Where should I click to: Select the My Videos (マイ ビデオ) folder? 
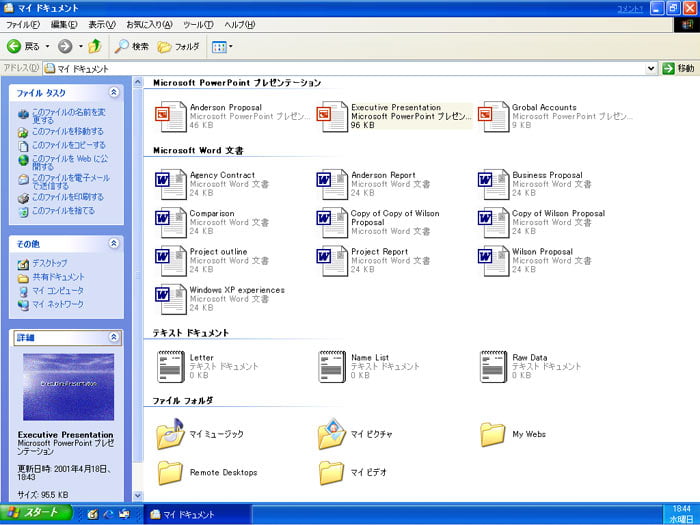[331, 473]
